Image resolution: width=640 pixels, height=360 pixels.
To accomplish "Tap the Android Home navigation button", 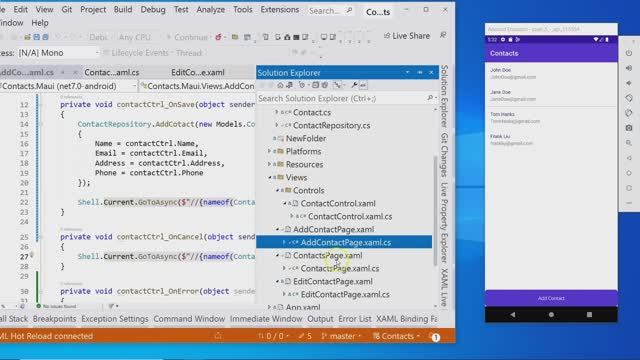I will tap(551, 315).
